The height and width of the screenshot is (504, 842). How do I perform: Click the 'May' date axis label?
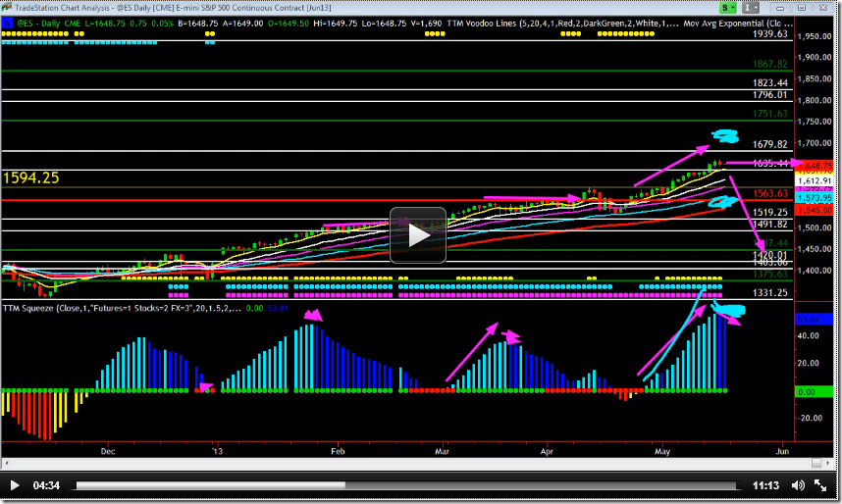(662, 451)
